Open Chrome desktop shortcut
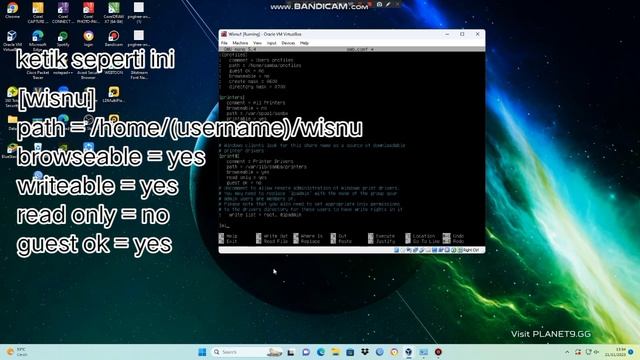 coord(13,10)
